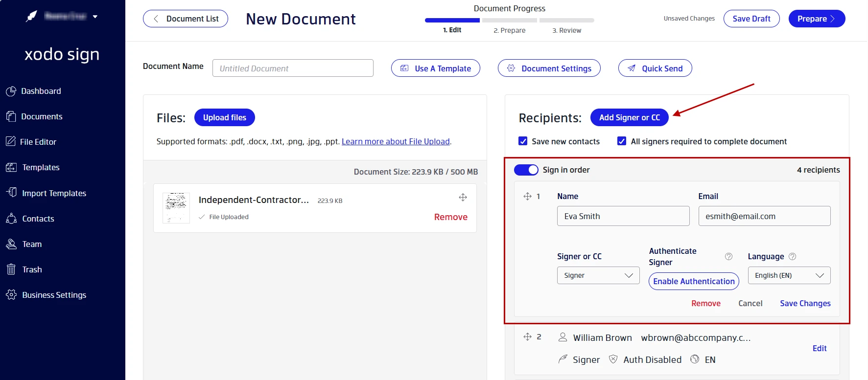The width and height of the screenshot is (868, 380).
Task: Open Learn more about File Upload link
Action: tap(396, 141)
